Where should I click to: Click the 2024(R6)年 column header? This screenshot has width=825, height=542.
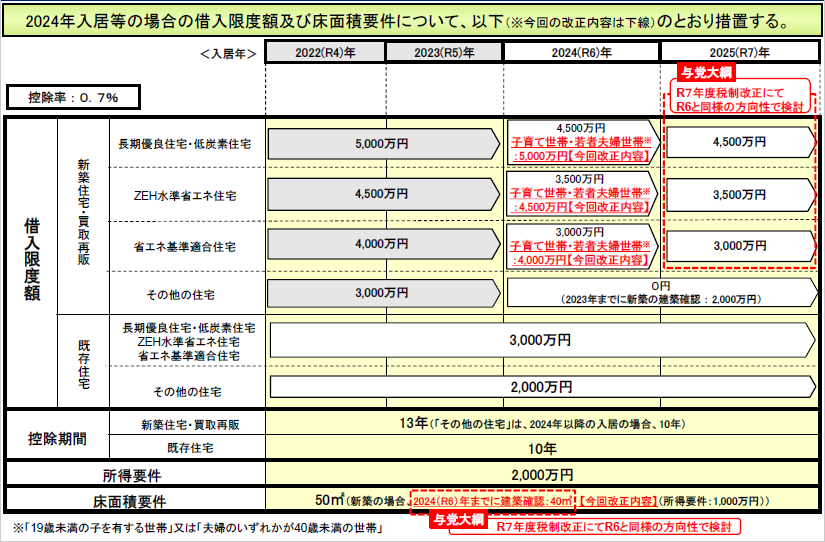[581, 53]
